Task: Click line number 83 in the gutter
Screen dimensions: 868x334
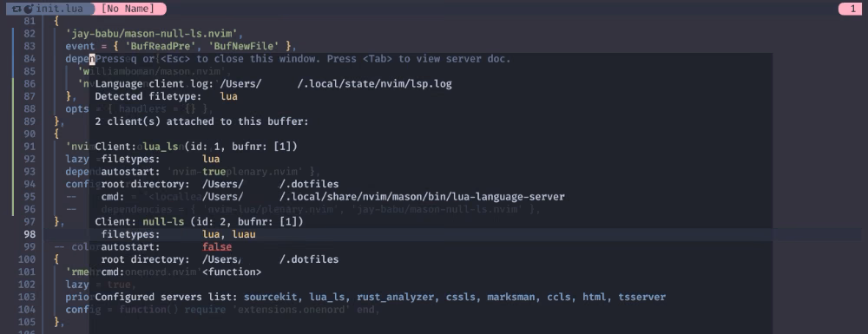Action: (x=30, y=46)
